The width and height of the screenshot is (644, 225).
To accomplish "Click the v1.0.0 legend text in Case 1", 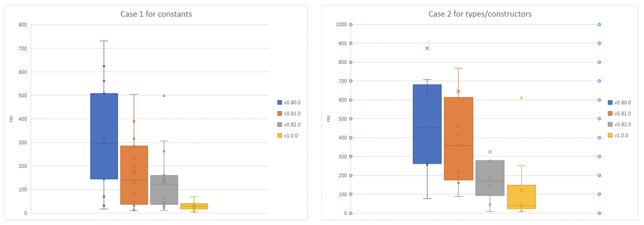I will click(x=291, y=136).
